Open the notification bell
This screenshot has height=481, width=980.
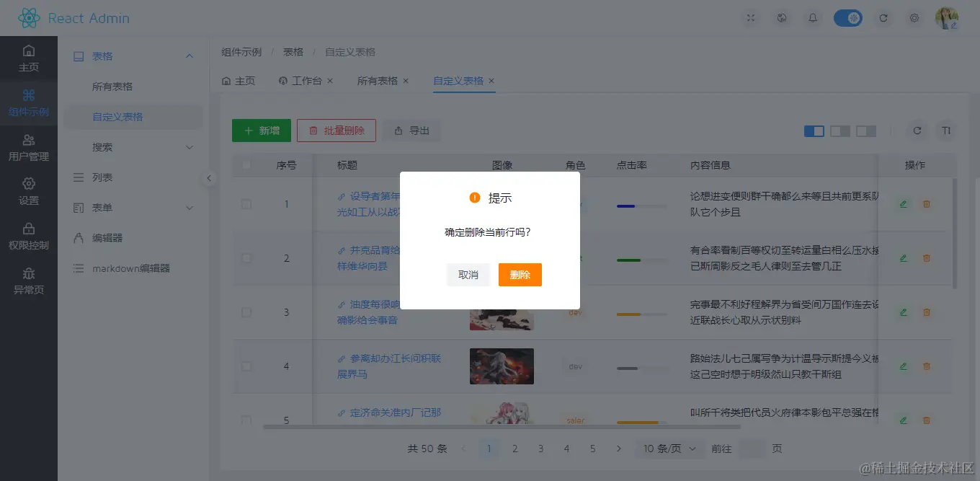(813, 17)
